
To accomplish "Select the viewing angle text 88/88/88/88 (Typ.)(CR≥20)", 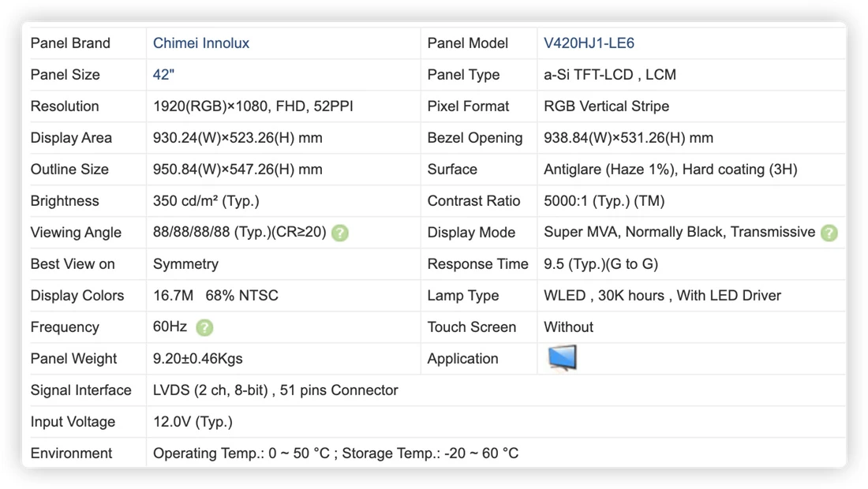I will [x=240, y=232].
